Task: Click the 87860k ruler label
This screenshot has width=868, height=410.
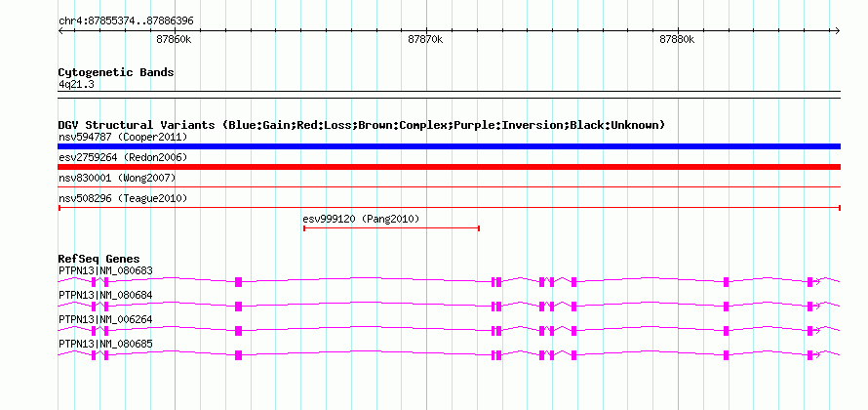Action: [x=174, y=39]
